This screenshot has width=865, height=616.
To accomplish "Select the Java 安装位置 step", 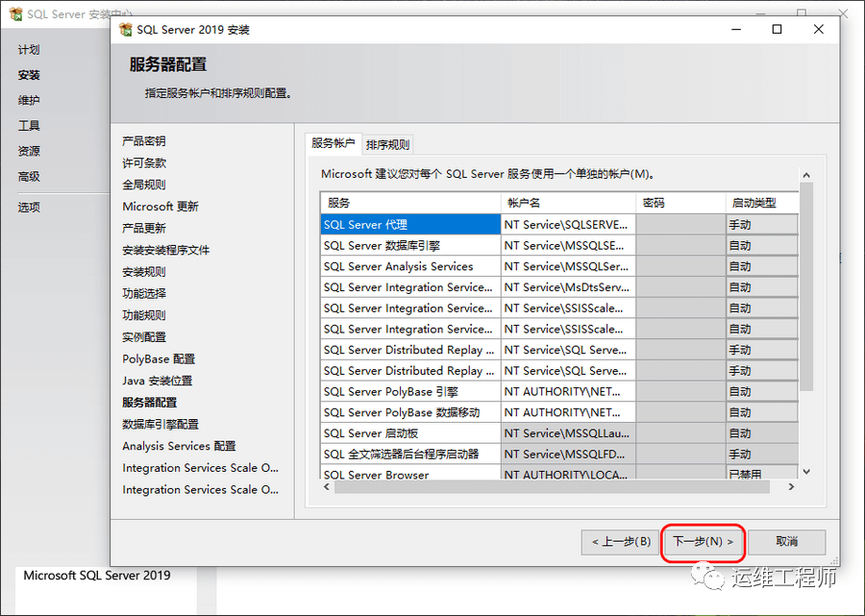I will 158,381.
